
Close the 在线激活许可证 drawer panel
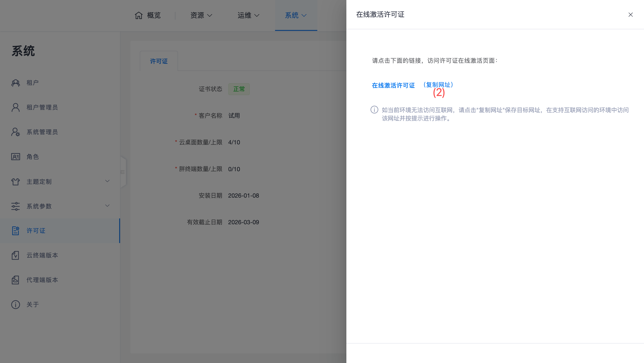[631, 15]
